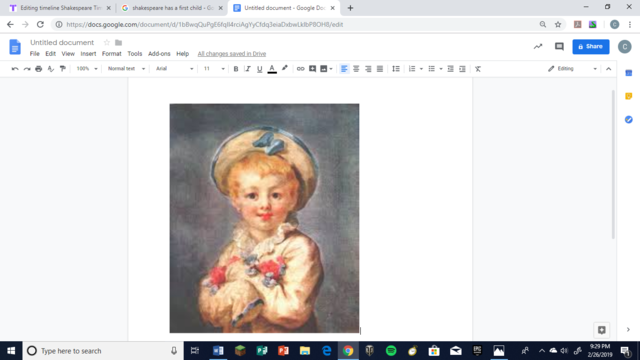Expand the insert image dropdown arrow
The width and height of the screenshot is (640, 360).
[x=331, y=69]
